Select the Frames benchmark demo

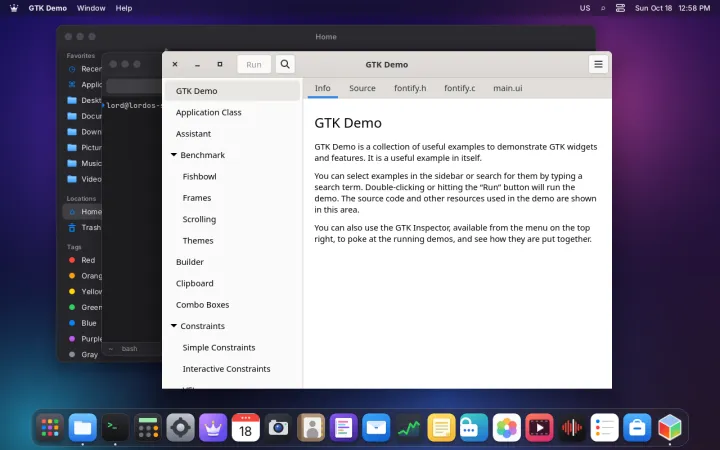pyautogui.click(x=232, y=198)
